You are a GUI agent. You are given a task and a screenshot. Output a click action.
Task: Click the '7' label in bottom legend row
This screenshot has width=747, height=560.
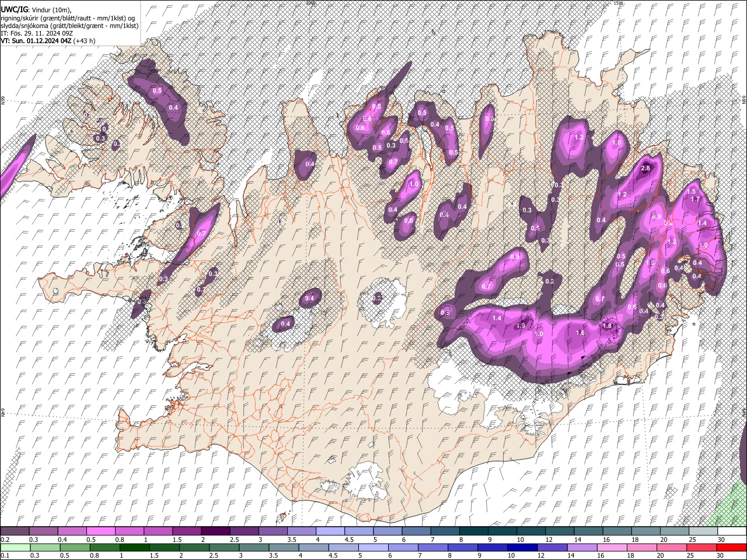(x=418, y=555)
